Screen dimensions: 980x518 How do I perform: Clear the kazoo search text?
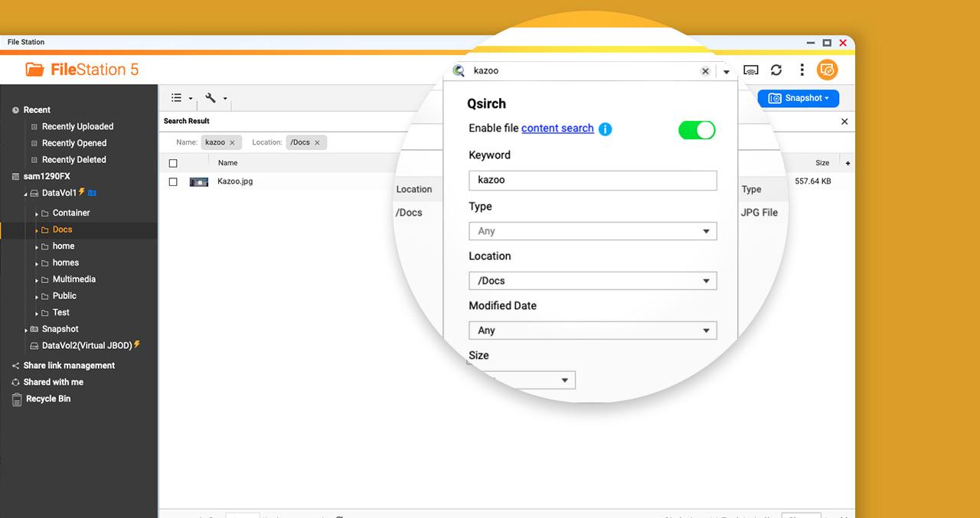pyautogui.click(x=705, y=71)
